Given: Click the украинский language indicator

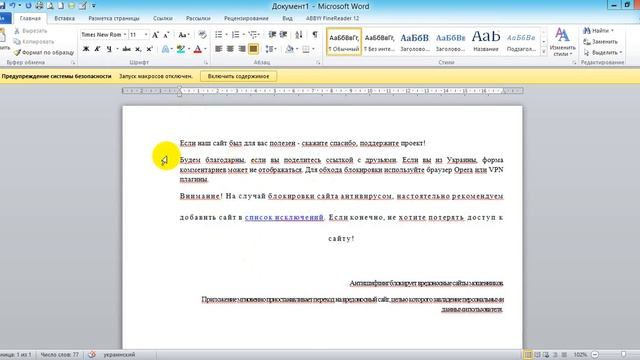Looking at the screenshot, I should [x=119, y=355].
